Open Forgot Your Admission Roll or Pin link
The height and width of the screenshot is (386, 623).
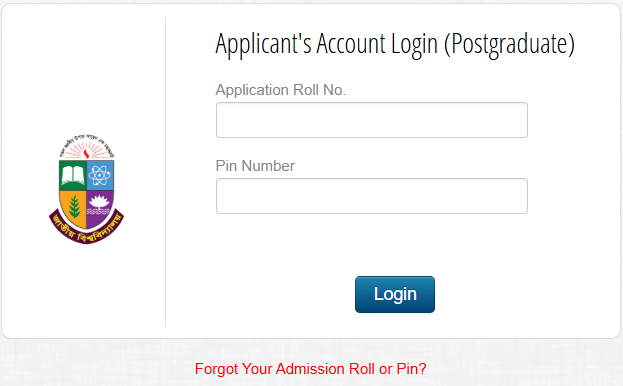tap(310, 369)
